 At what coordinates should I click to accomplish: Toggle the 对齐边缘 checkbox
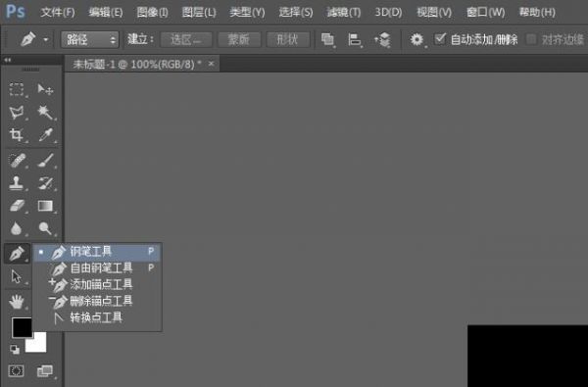tap(531, 39)
